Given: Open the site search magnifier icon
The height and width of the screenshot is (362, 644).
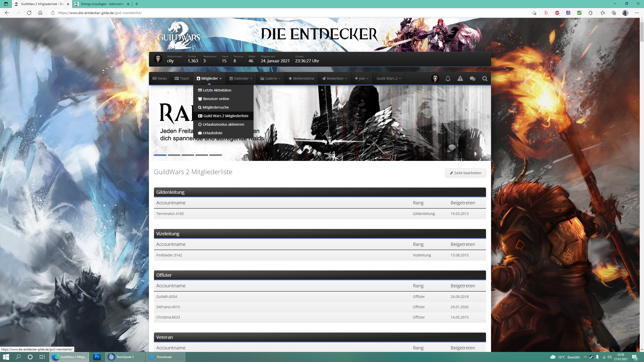Looking at the screenshot, I should 485,78.
